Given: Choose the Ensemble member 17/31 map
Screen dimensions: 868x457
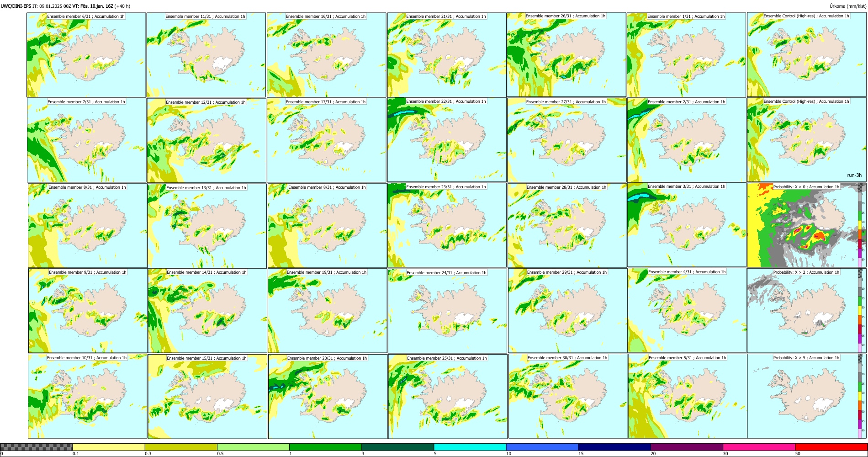Looking at the screenshot, I should tap(327, 140).
